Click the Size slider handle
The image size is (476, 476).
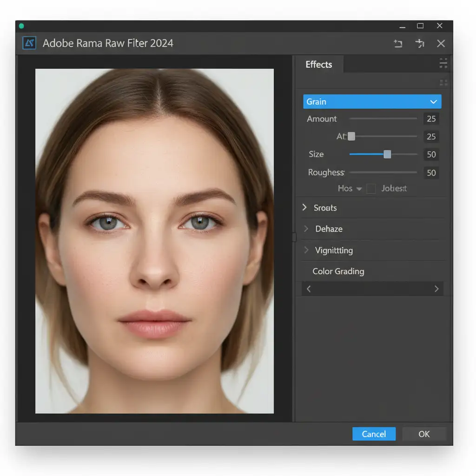point(387,154)
